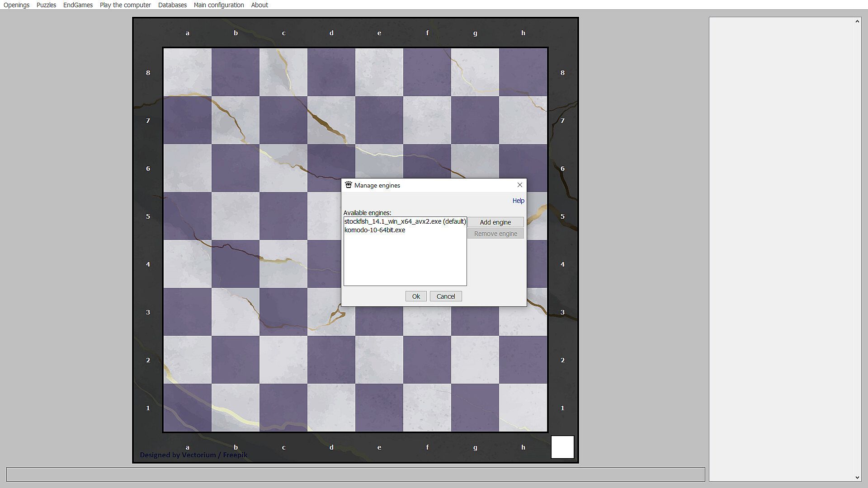Close the Manage engines dialog
The width and height of the screenshot is (868, 488).
[x=519, y=185]
